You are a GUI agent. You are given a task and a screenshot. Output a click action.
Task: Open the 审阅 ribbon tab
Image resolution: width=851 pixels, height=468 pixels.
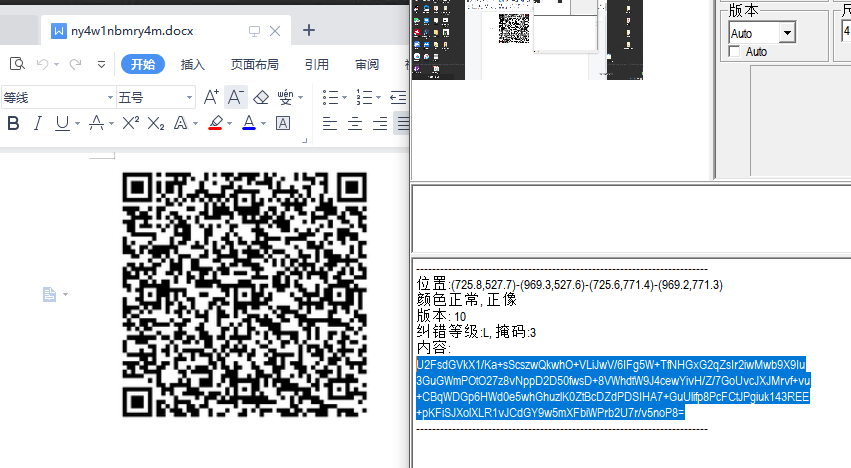(x=367, y=65)
